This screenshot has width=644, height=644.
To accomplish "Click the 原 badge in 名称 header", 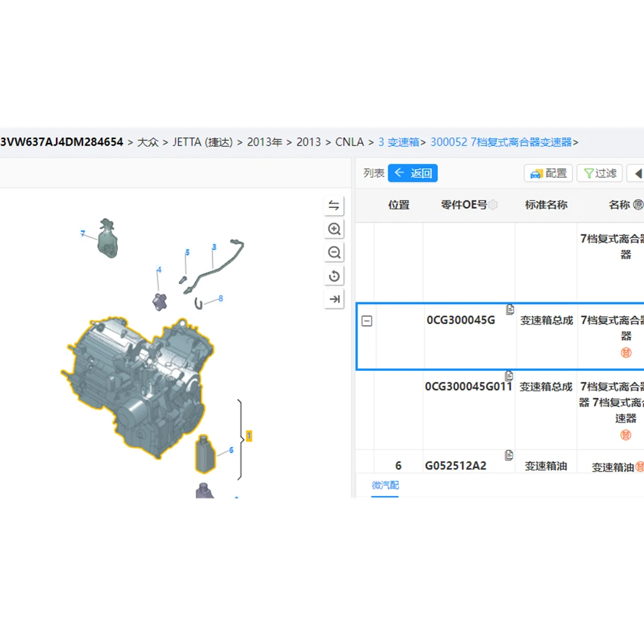I will click(x=638, y=205).
